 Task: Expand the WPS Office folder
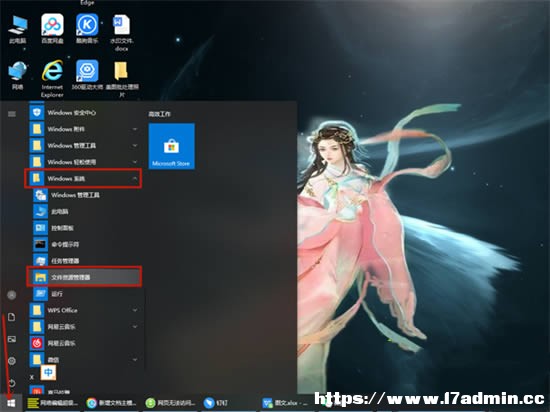(x=84, y=310)
